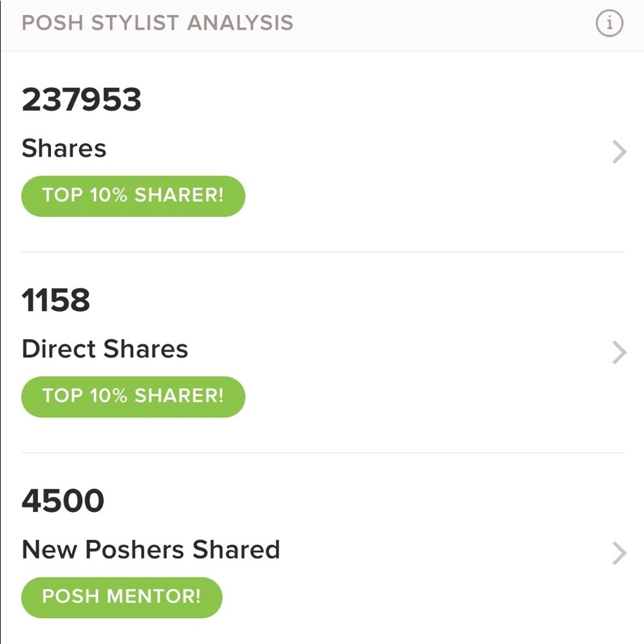The height and width of the screenshot is (644, 644).
Task: Click the word Shared in the bottom row
Action: [x=236, y=549]
